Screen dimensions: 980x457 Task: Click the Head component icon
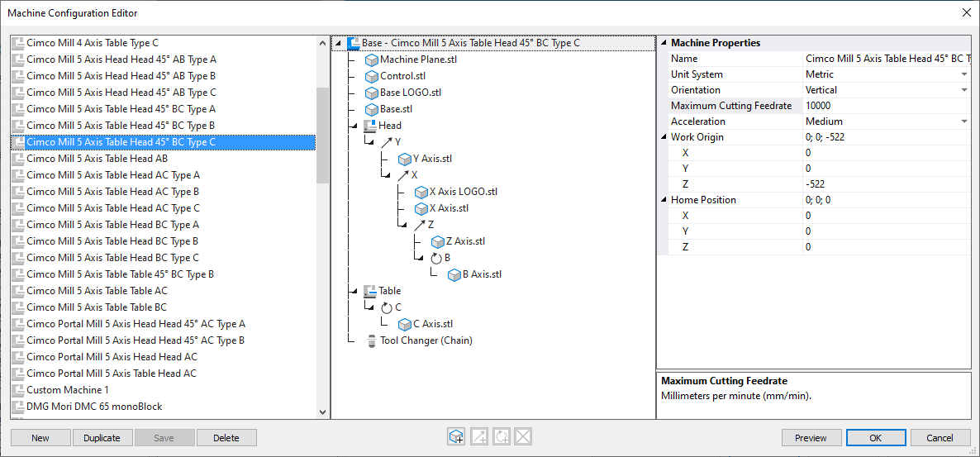370,126
